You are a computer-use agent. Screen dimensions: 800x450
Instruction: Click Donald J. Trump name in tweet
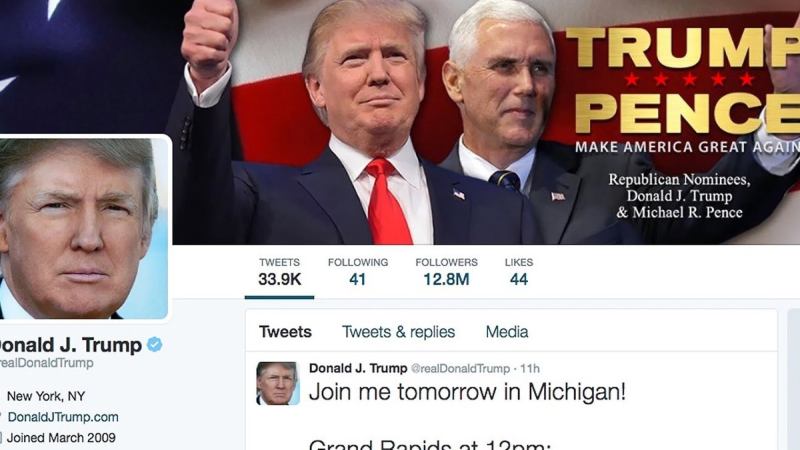point(358,368)
